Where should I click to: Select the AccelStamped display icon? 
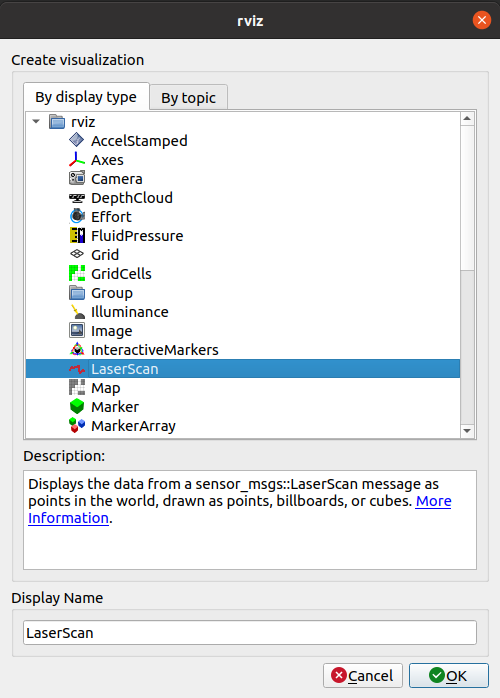pos(77,140)
